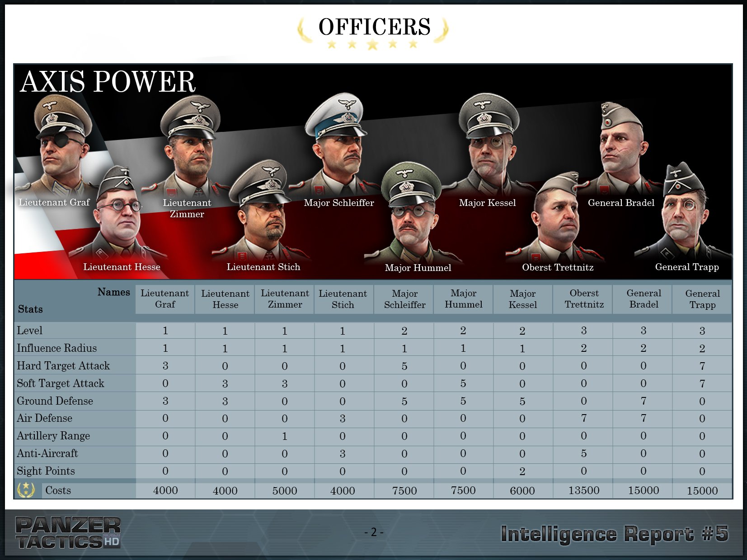Select the Lieutenant Stich column header

coord(343,299)
